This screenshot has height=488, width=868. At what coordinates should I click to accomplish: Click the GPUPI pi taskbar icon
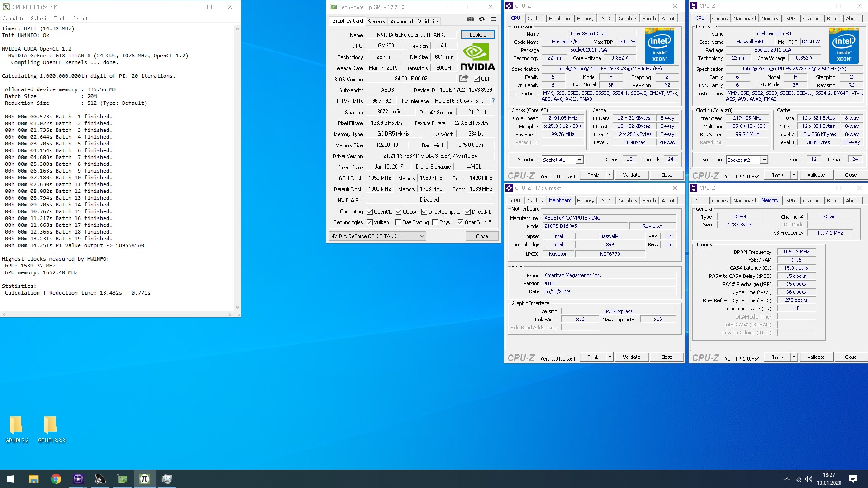[x=144, y=479]
